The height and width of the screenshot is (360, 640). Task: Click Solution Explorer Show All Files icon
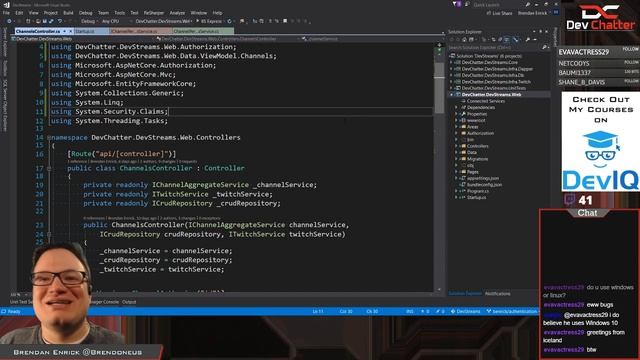click(506, 40)
